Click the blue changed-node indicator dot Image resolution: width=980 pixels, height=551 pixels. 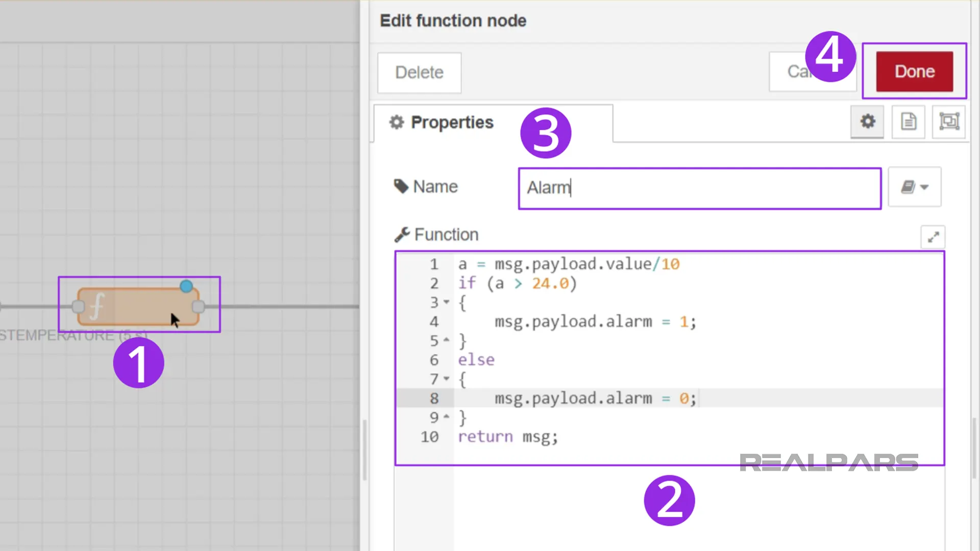click(x=186, y=286)
